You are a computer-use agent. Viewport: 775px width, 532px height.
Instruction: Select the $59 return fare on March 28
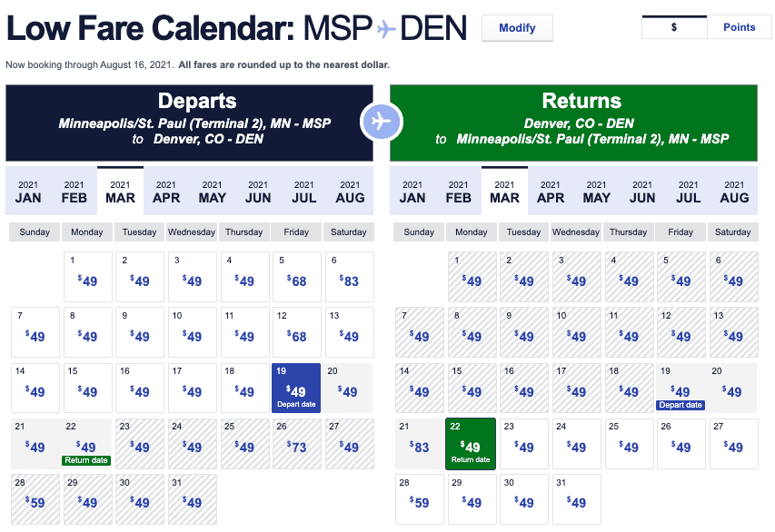[x=419, y=498]
